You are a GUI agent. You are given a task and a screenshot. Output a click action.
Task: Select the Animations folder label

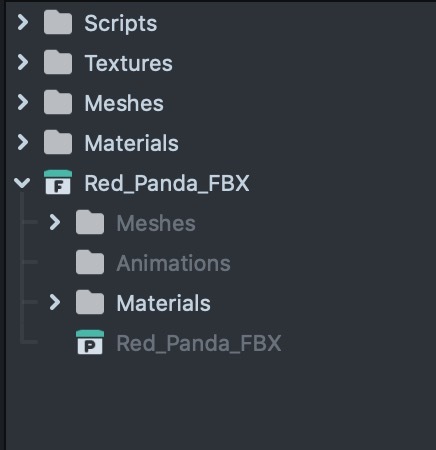[173, 263]
